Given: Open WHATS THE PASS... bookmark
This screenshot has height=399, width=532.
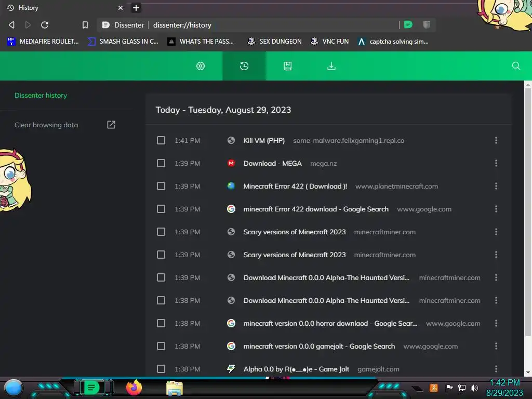Looking at the screenshot, I should [201, 42].
